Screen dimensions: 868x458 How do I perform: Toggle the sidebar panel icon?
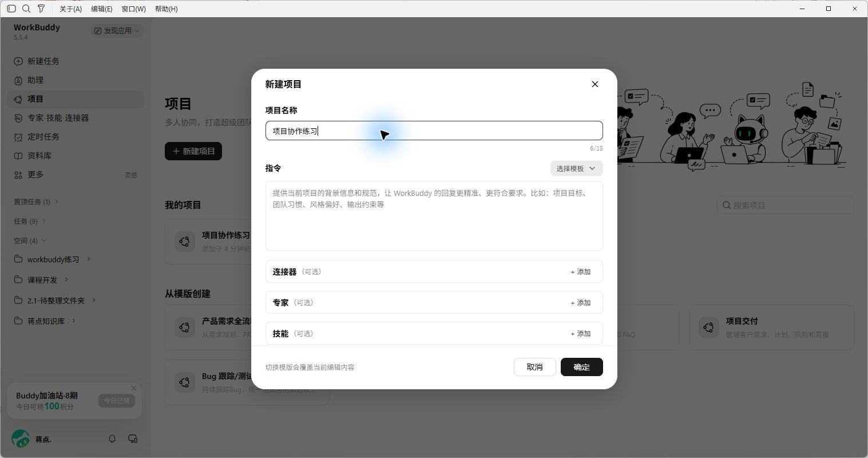11,9
